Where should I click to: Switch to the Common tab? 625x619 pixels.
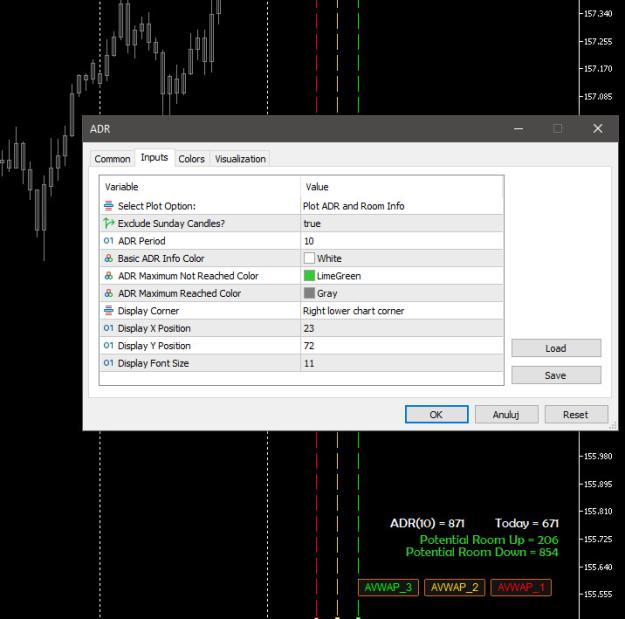[112, 159]
